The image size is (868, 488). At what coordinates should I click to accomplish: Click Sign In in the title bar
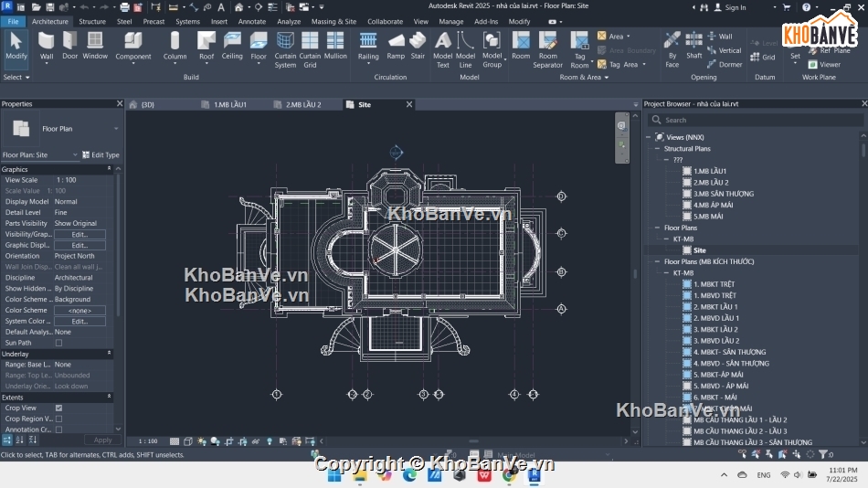(730, 7)
